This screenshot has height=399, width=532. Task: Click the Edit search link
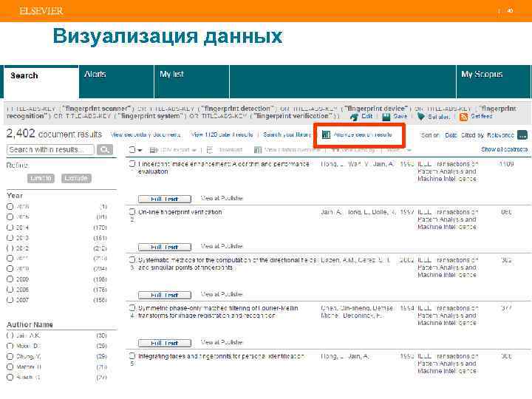pos(366,117)
